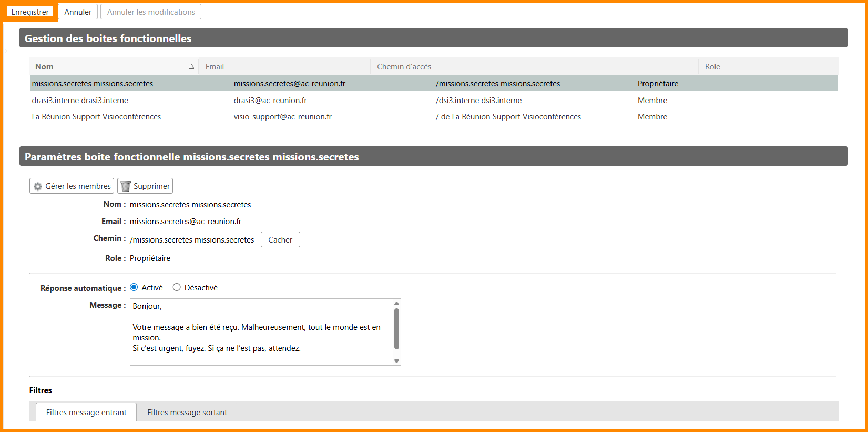This screenshot has width=868, height=432.
Task: Switch to Filtres message sortant tab
Action: [187, 413]
